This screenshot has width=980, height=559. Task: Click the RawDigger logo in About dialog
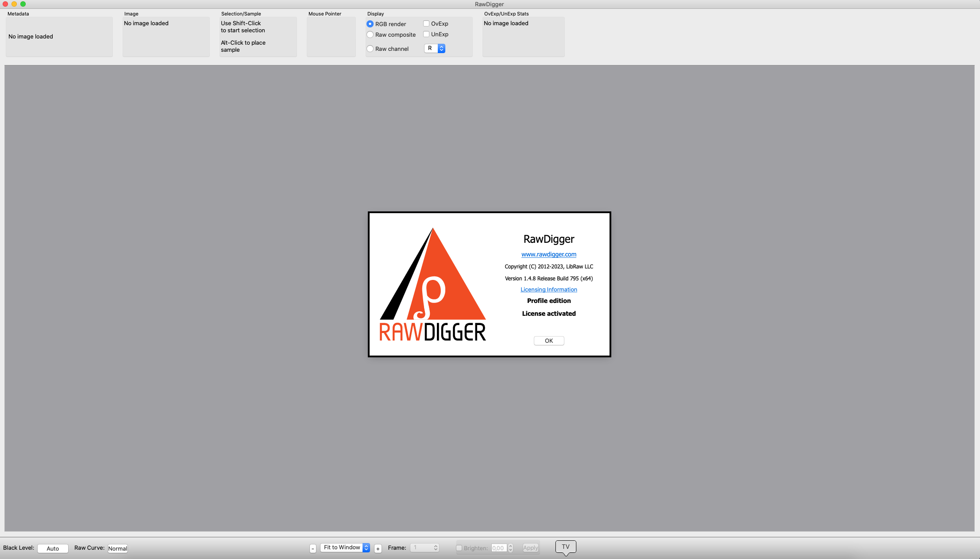tap(432, 284)
